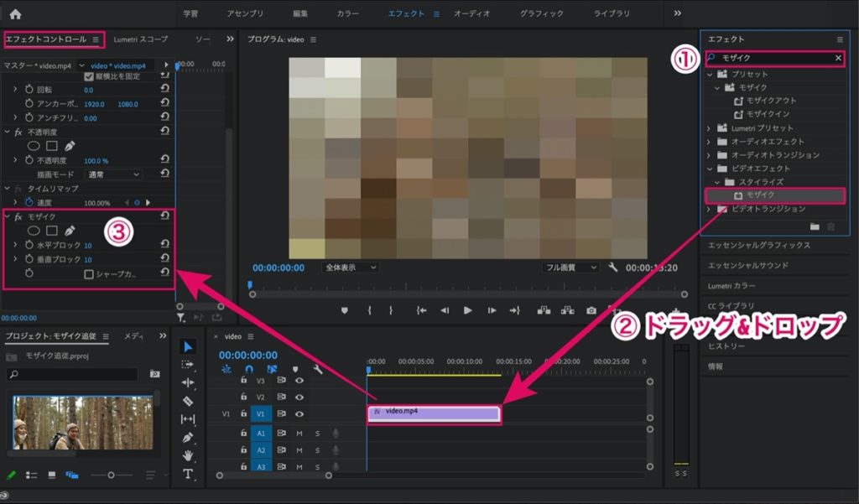This screenshot has width=859, height=504.
Task: Mute audio track A1
Action: (299, 434)
